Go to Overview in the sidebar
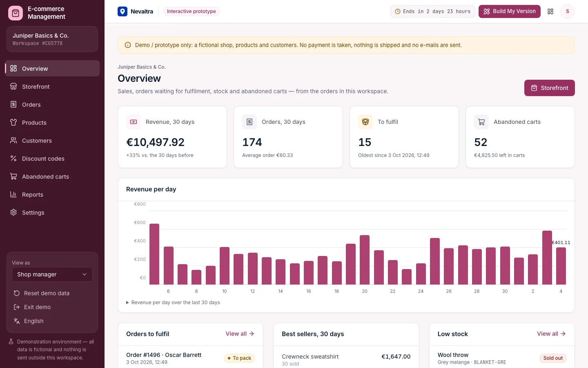Viewport: 588px width, 368px height. click(x=52, y=68)
